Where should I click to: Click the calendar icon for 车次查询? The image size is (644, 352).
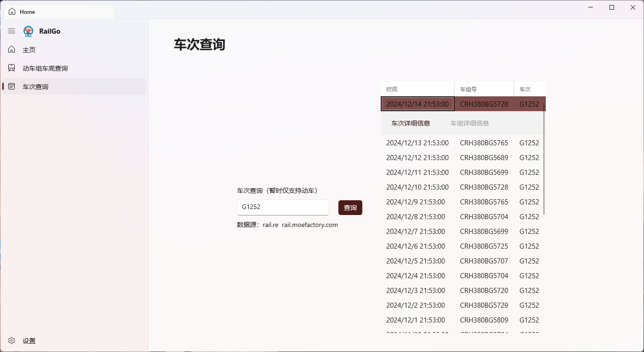pyautogui.click(x=12, y=86)
